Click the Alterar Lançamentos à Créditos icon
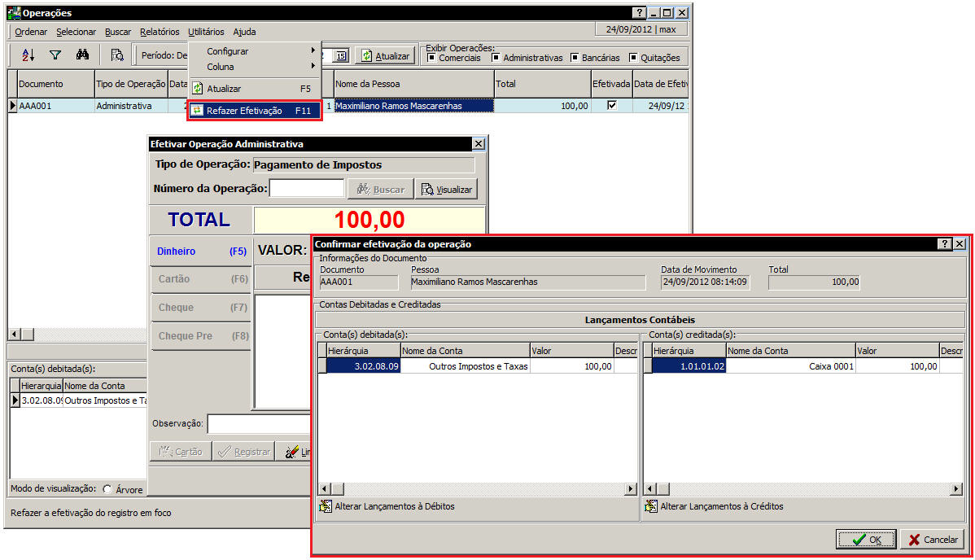975x560 pixels. pyautogui.click(x=651, y=506)
